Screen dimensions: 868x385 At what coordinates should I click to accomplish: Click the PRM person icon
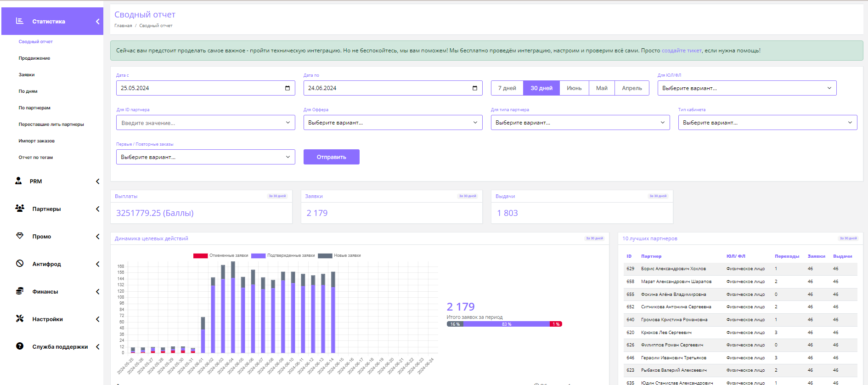pos(18,181)
